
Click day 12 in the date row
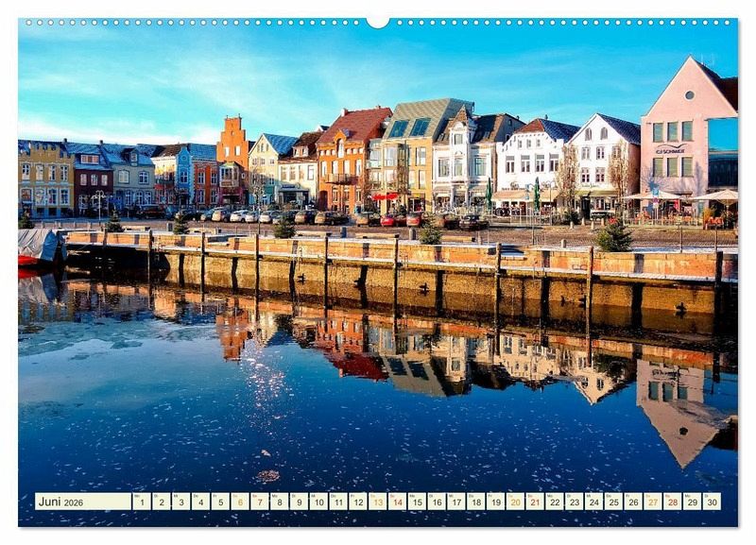358,502
